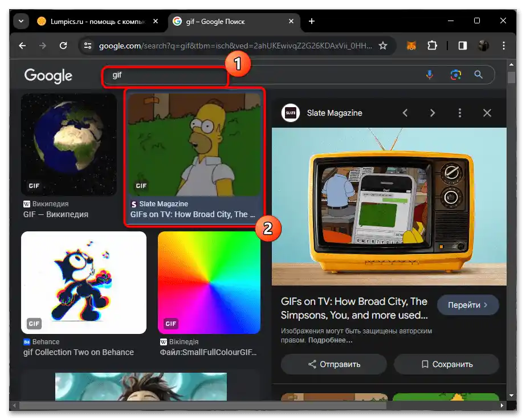This screenshot has width=526, height=420.
Task: Go forward to the next page
Action: coord(43,46)
